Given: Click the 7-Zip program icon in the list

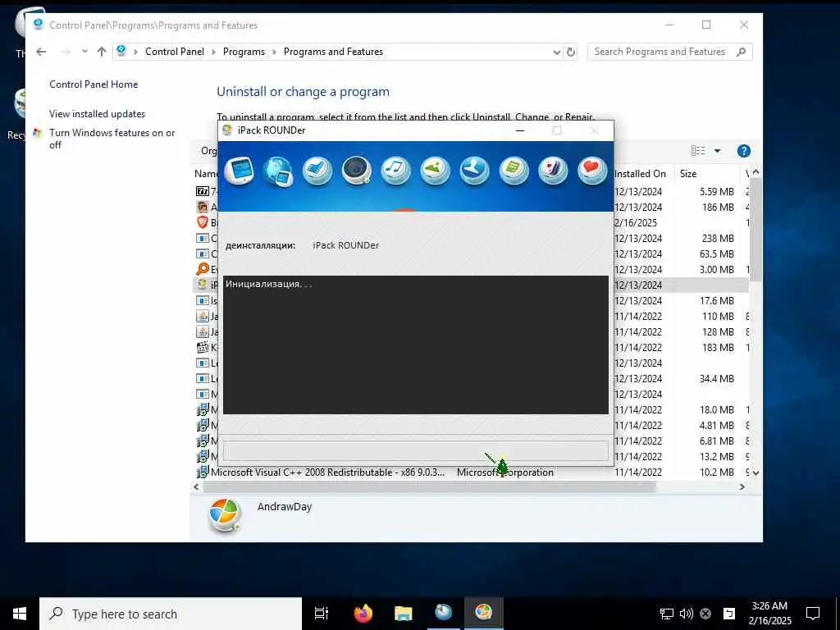Looking at the screenshot, I should (203, 191).
